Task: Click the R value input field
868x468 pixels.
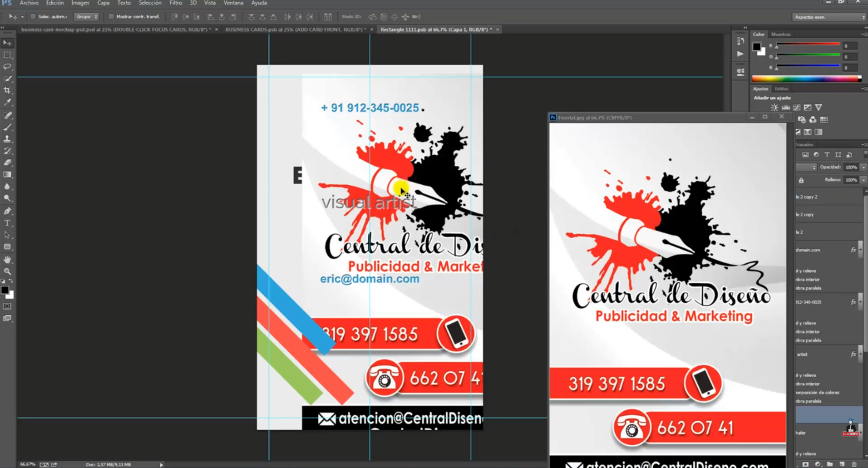Action: 850,46
